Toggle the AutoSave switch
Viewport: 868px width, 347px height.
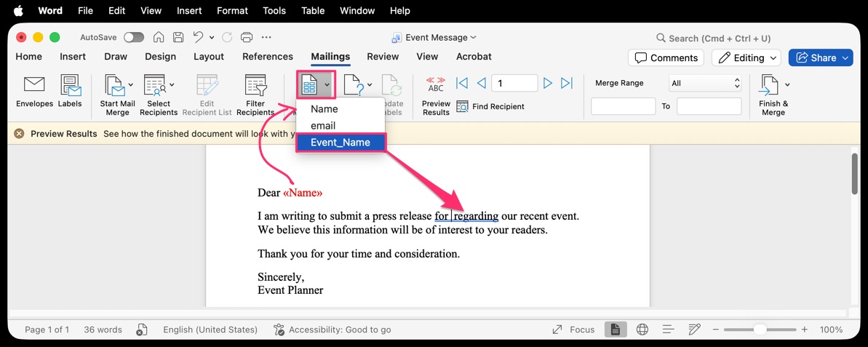tap(134, 38)
